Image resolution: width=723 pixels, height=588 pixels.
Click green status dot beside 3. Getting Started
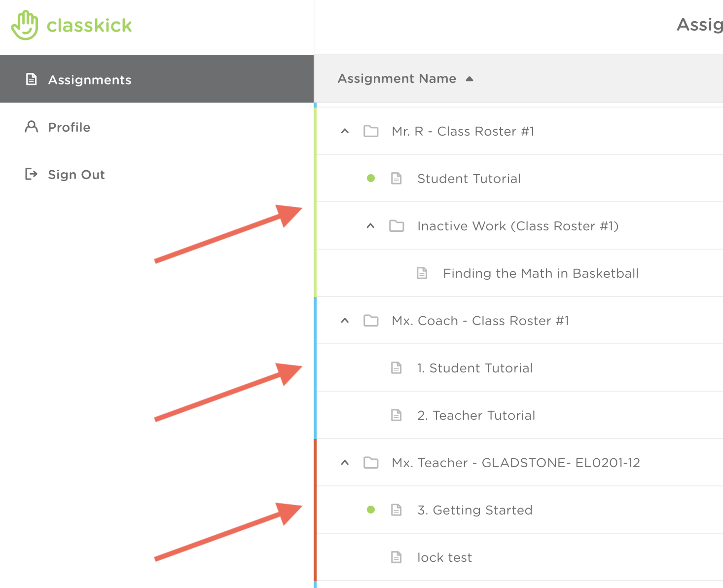coord(371,510)
